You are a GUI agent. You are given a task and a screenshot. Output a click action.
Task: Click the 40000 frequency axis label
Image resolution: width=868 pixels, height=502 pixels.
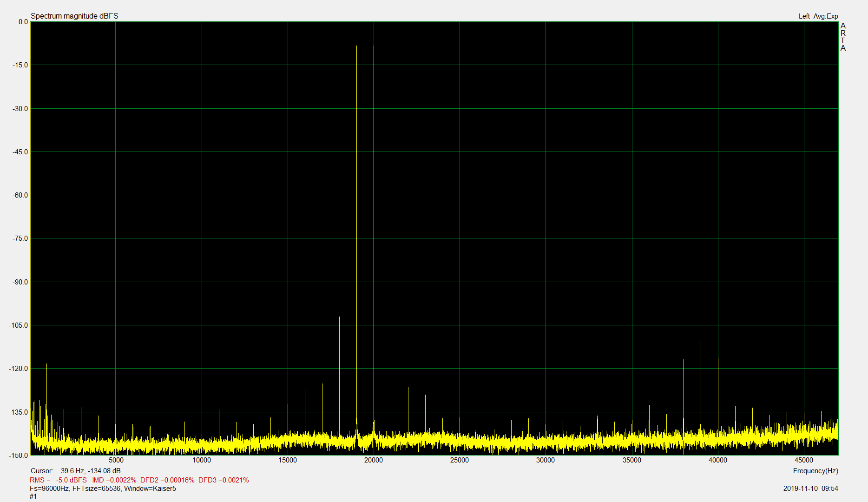[x=718, y=460]
